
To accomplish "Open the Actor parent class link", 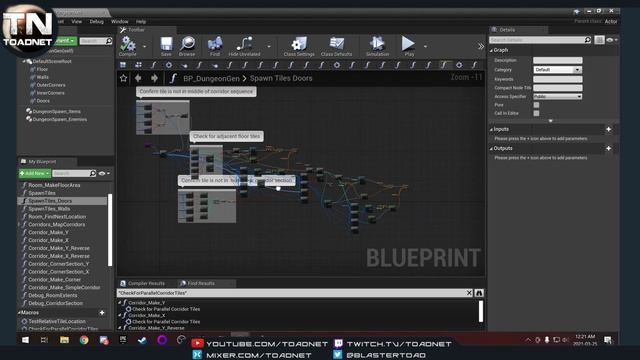I will [611, 22].
